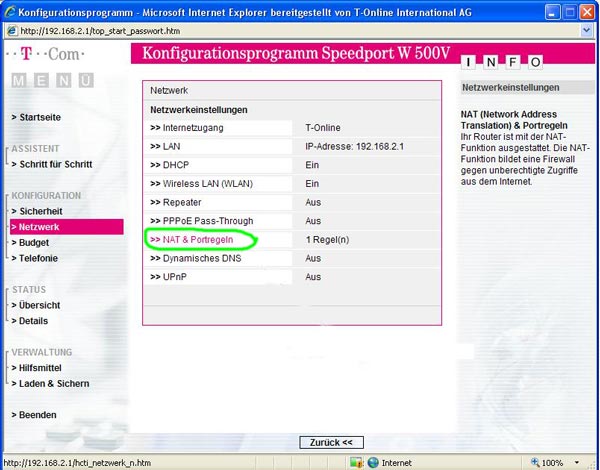The height and width of the screenshot is (470, 600).
Task: Click the page icon in address bar
Action: 12,31
